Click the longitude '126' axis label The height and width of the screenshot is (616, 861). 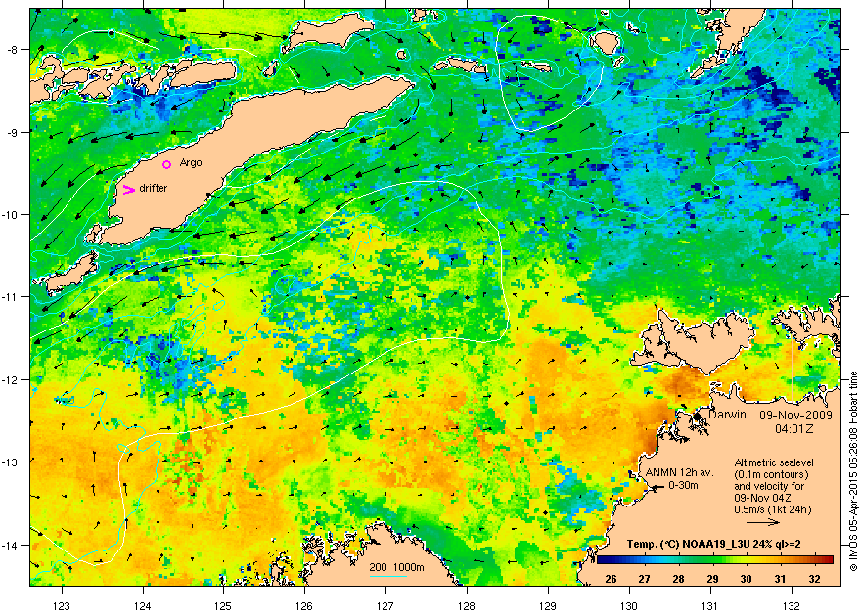(x=304, y=606)
